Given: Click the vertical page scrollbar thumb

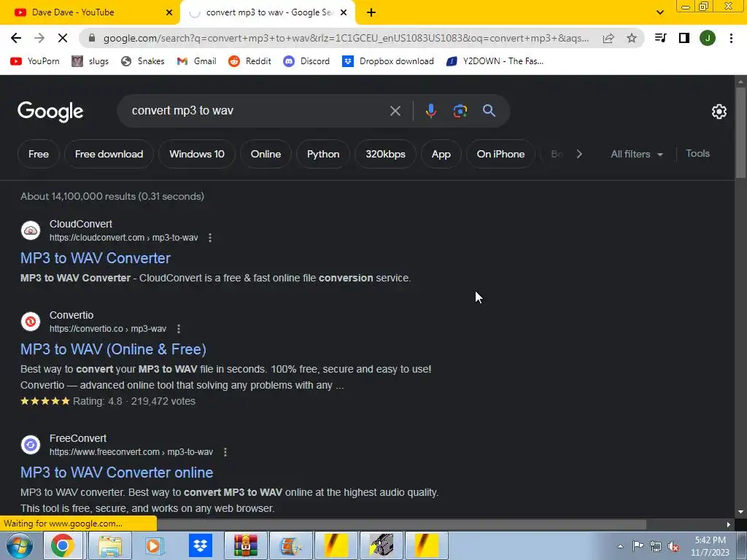Looking at the screenshot, I should [x=740, y=133].
